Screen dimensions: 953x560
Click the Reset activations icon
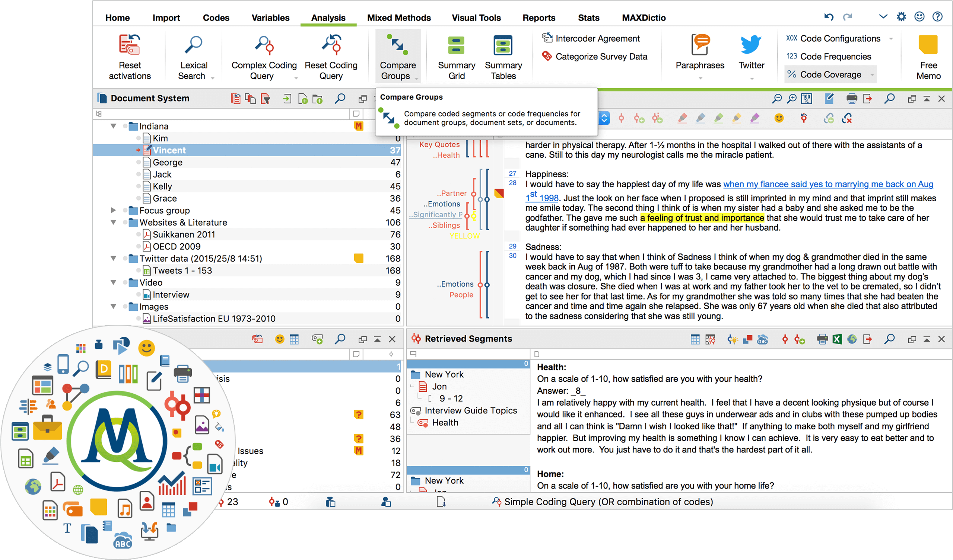click(130, 45)
